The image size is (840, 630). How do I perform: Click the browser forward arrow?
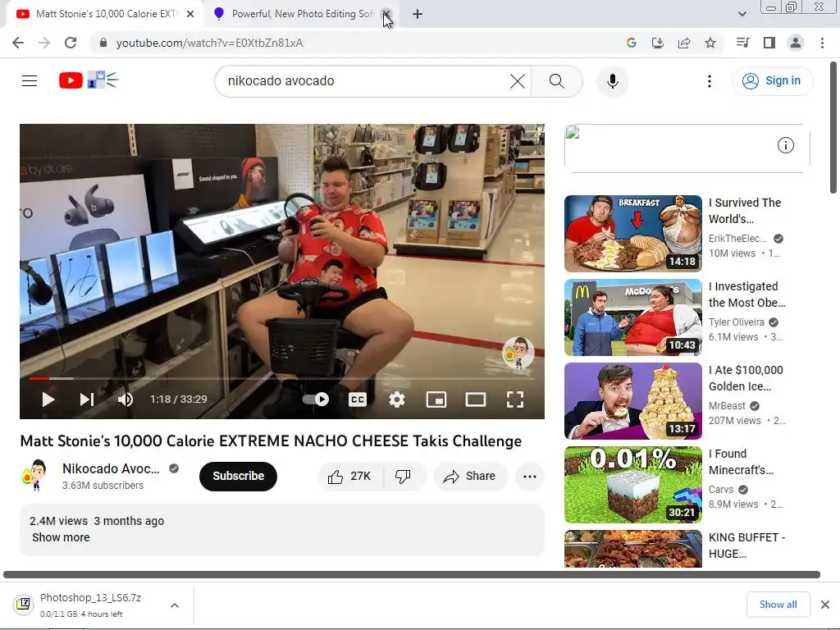click(44, 43)
